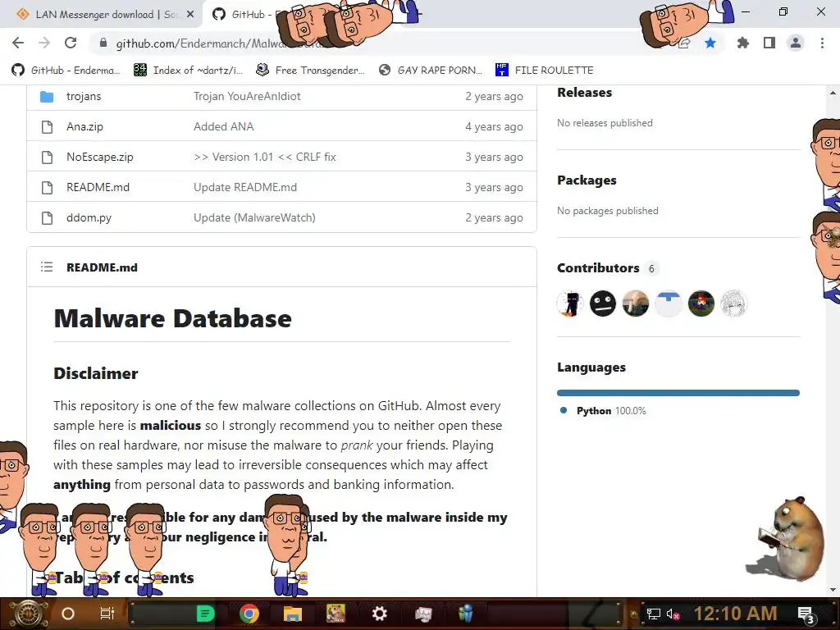The height and width of the screenshot is (630, 840).
Task: Open the GitHub - Enderma... bookmark
Action: [66, 71]
